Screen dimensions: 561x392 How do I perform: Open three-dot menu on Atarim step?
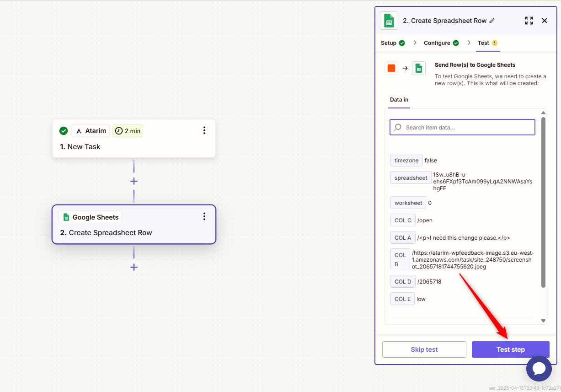[204, 131]
